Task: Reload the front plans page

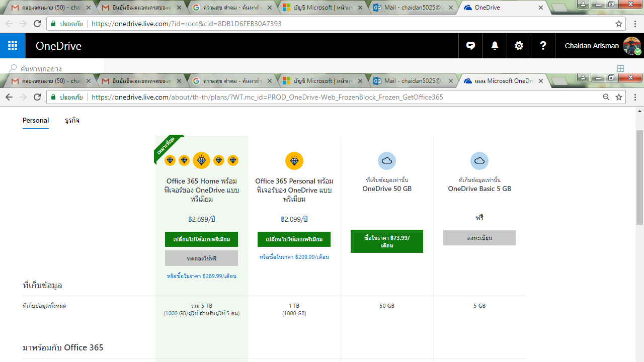Action: coord(37,97)
